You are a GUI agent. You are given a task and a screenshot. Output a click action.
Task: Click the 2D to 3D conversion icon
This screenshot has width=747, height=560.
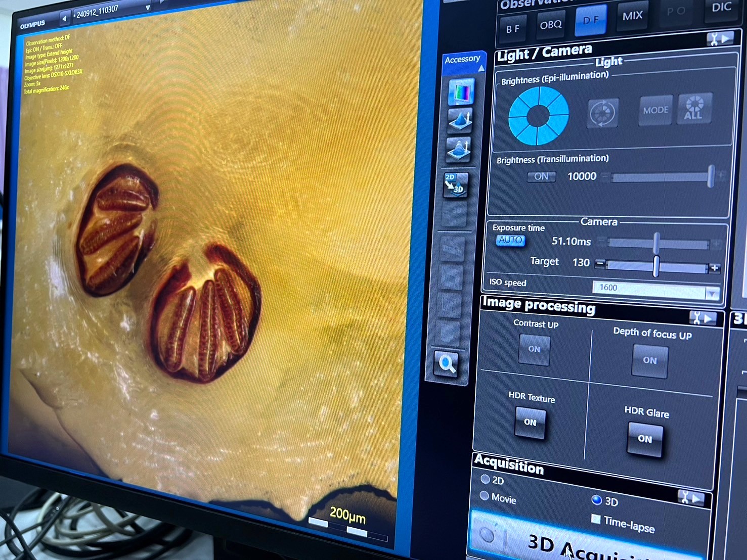[455, 184]
